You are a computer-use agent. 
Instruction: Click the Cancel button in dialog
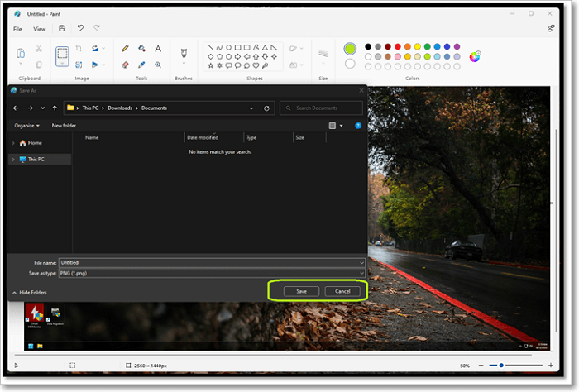[x=342, y=291]
